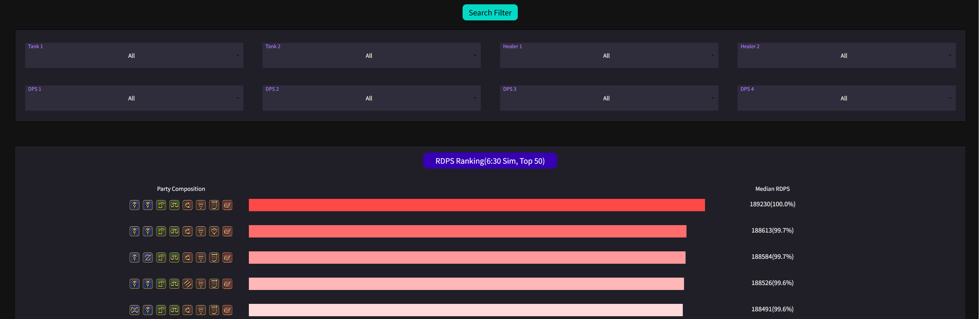Click Pictomancer palette icon in 189230 row
Viewport: 980px width, 319px height.
[228, 205]
